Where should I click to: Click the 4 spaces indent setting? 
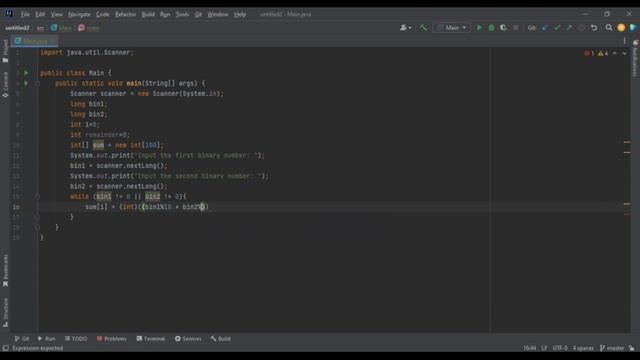[x=583, y=348]
